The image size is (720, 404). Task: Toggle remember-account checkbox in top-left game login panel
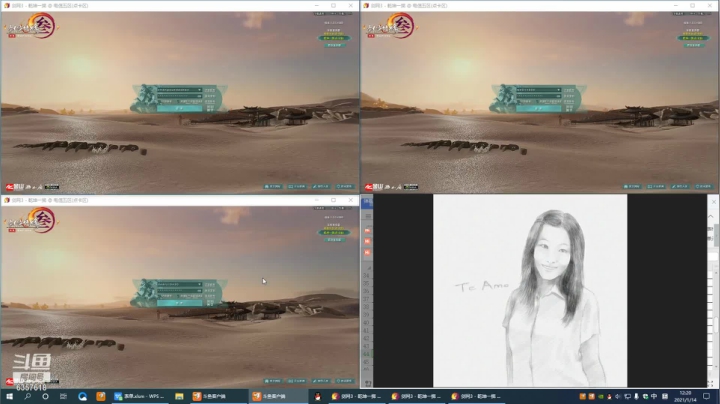[x=159, y=101]
